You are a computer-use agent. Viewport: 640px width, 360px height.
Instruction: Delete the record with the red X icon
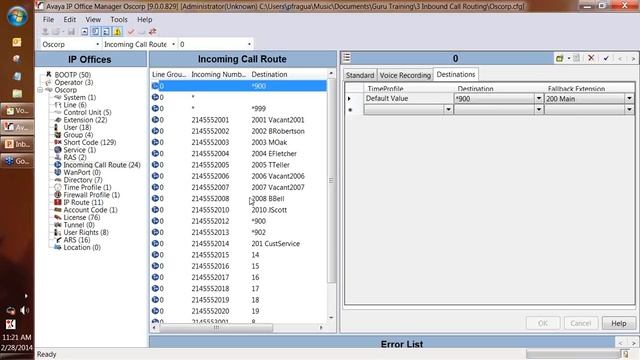(x=591, y=58)
